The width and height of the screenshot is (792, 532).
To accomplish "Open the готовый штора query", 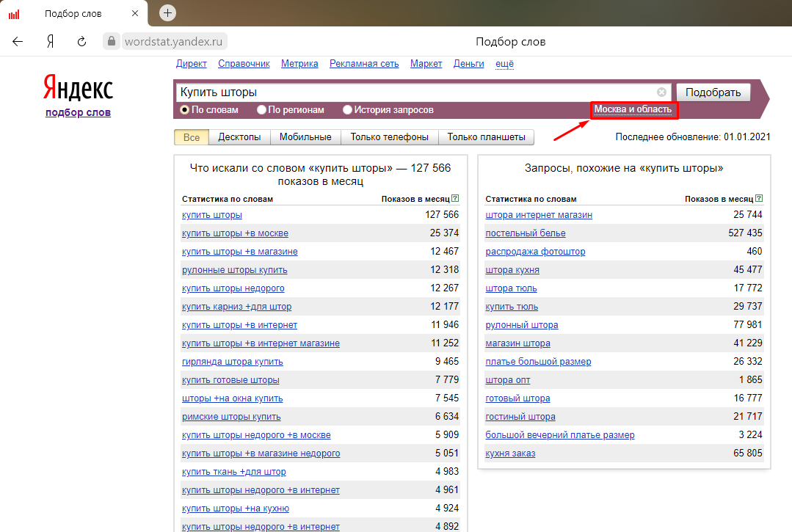I will click(x=517, y=398).
